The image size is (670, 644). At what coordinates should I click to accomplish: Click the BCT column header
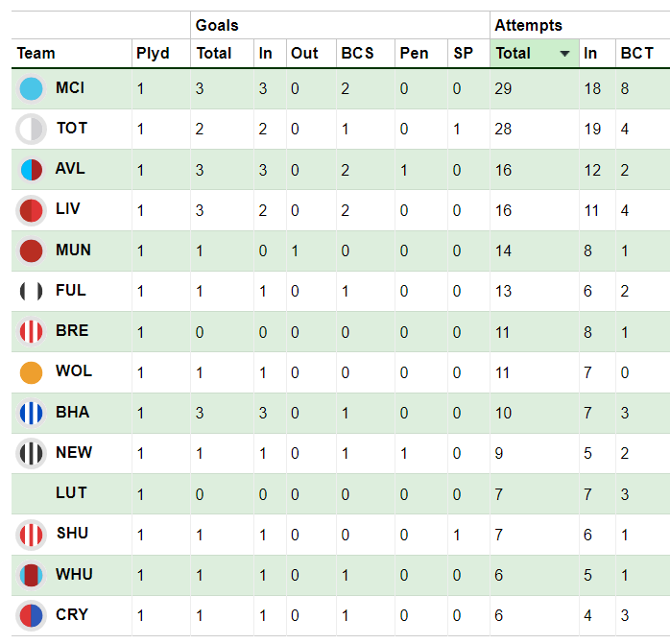click(636, 54)
